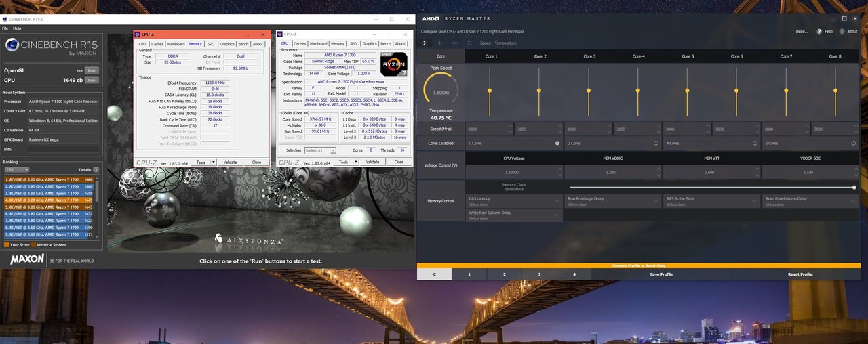
Task: Open the Socket #1 selection dropdown
Action: 320,150
